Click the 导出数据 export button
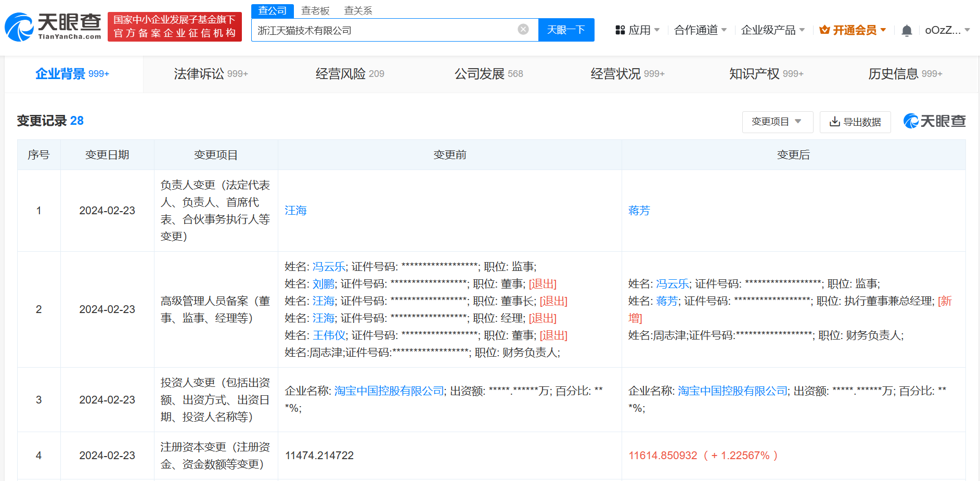The height and width of the screenshot is (481, 980). 855,122
